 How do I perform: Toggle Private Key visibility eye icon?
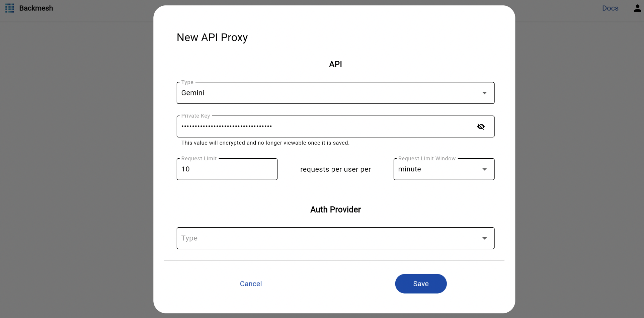click(481, 127)
